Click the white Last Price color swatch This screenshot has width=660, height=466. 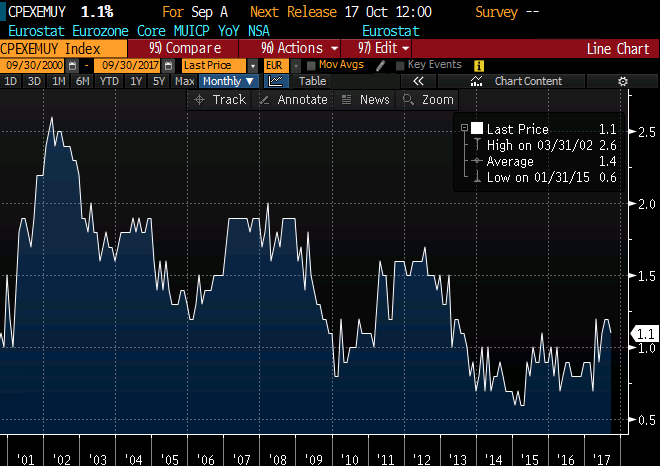[477, 129]
